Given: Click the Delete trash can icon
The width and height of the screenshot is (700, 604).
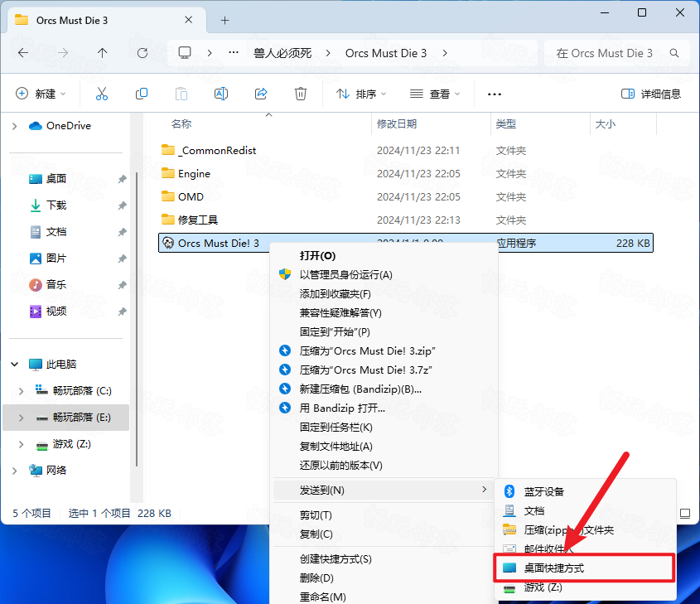Looking at the screenshot, I should coord(301,94).
